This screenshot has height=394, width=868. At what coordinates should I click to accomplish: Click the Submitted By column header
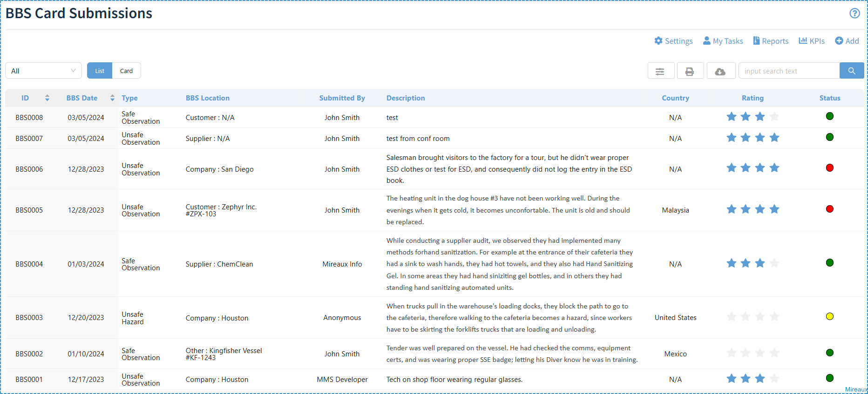[342, 98]
